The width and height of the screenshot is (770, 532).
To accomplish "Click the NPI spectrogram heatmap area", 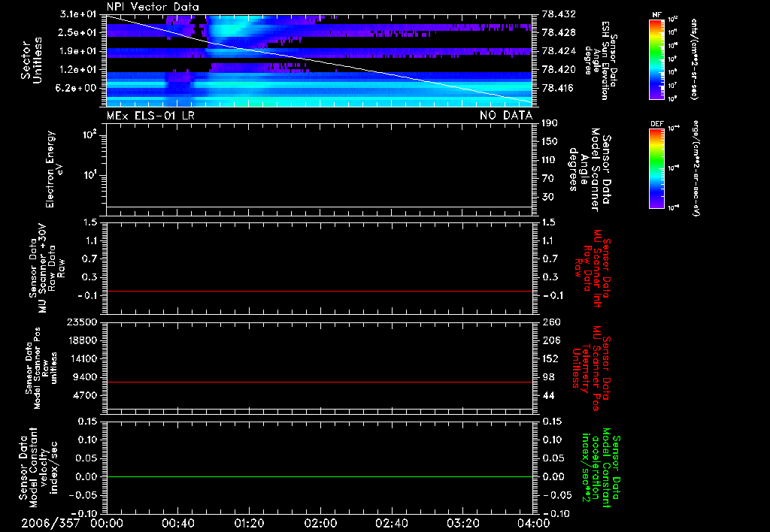I will (x=319, y=61).
